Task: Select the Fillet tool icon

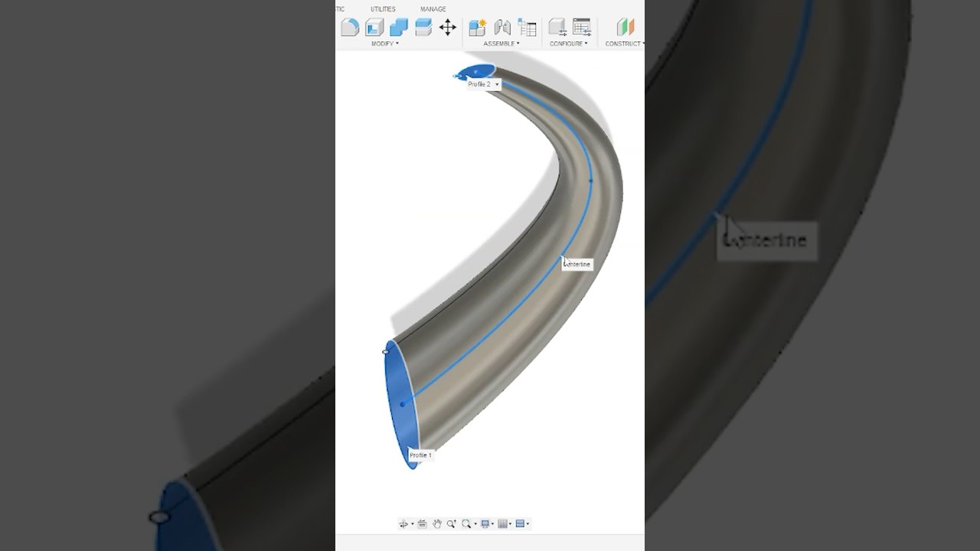Action: pyautogui.click(x=349, y=28)
